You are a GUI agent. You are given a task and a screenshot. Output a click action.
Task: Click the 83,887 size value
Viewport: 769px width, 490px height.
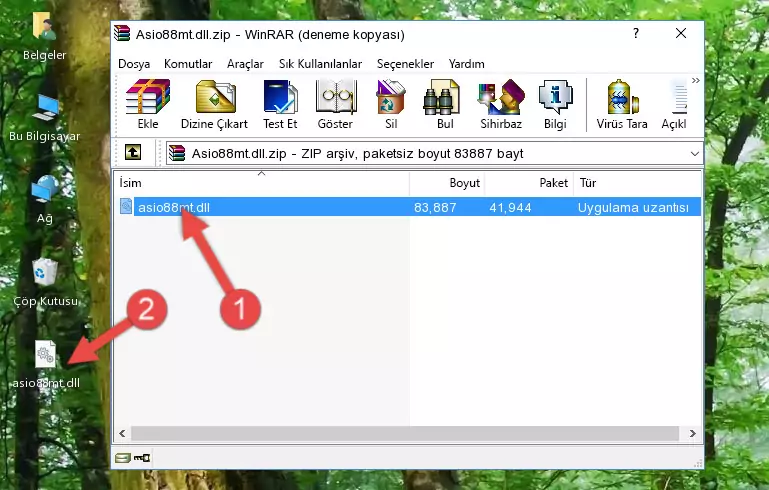point(435,207)
